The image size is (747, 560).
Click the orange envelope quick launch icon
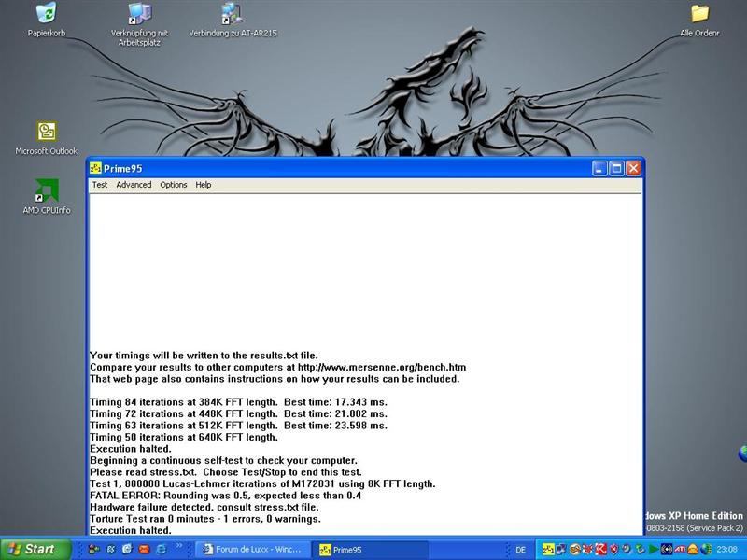144,549
